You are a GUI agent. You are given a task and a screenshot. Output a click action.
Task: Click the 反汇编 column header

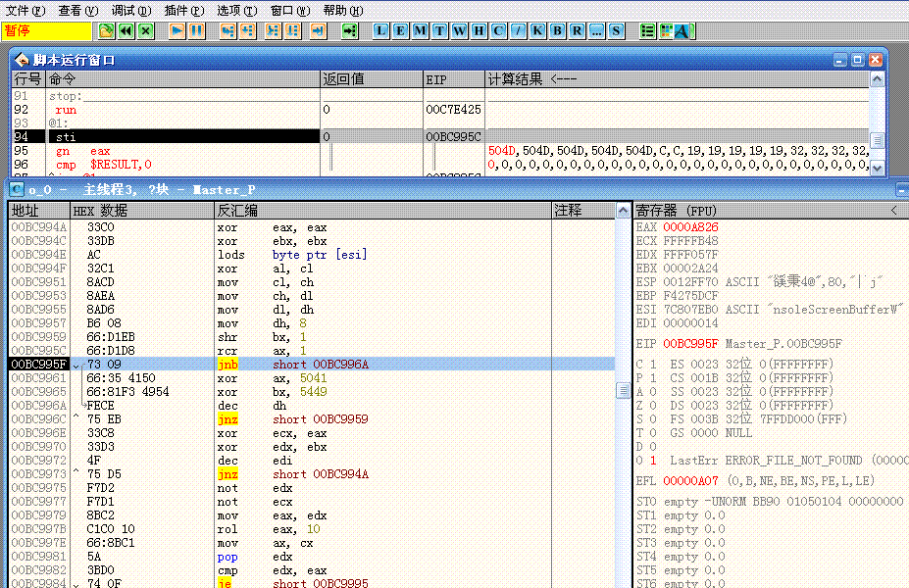[x=382, y=211]
